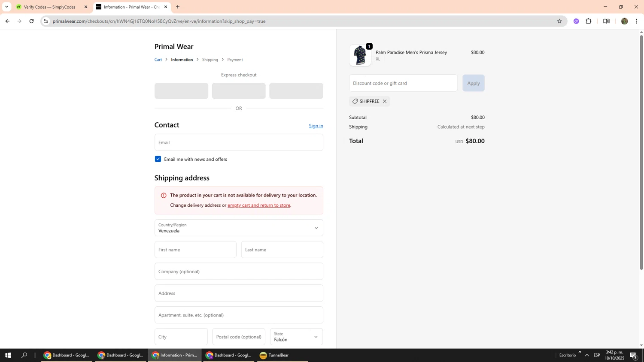Open the State dropdown showing Falcón
This screenshot has height=362, width=644.
pos(296,337)
